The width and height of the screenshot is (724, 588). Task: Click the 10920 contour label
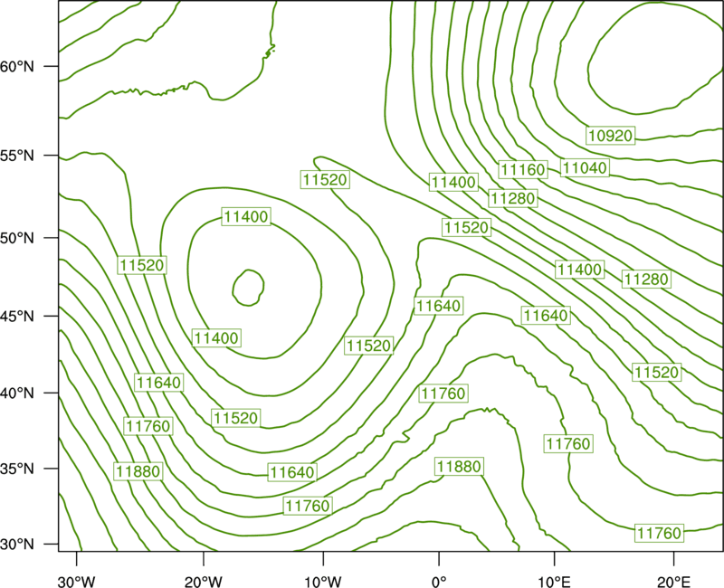(610, 135)
